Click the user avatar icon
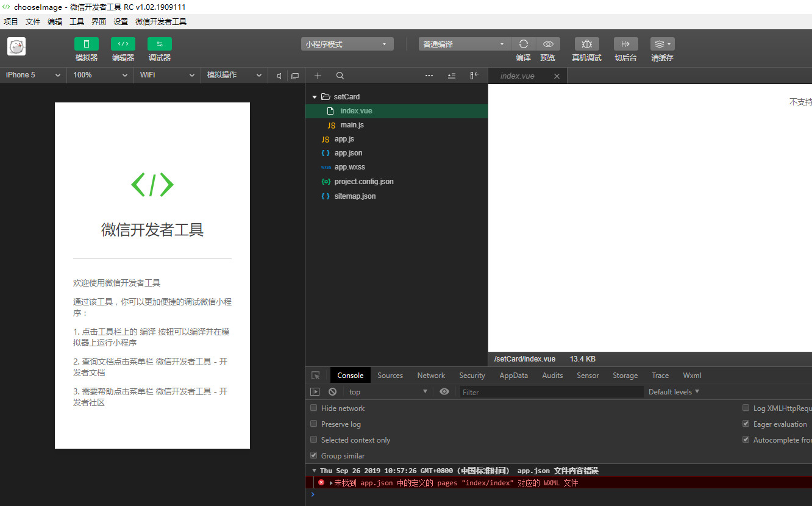Image resolution: width=812 pixels, height=506 pixels. (x=16, y=46)
